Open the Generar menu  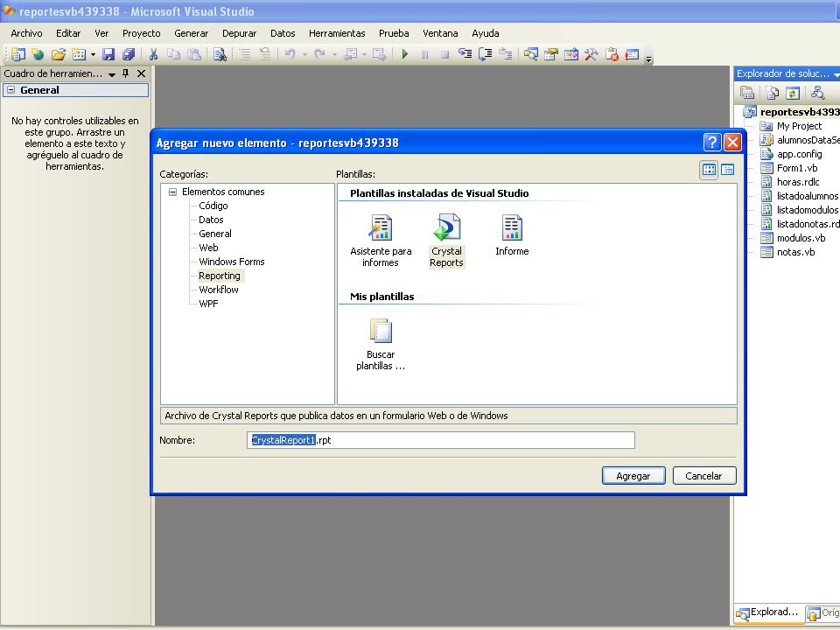coord(192,33)
